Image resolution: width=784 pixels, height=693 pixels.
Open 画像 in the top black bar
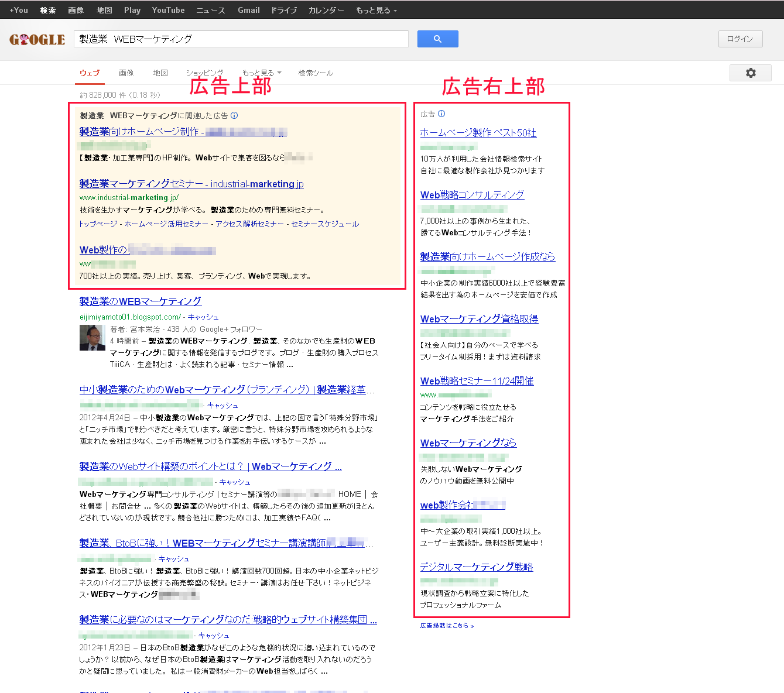point(76,10)
